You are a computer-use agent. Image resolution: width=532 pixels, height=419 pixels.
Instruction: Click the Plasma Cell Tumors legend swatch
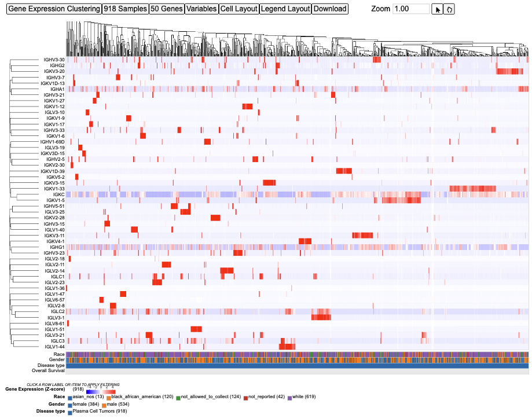70,413
